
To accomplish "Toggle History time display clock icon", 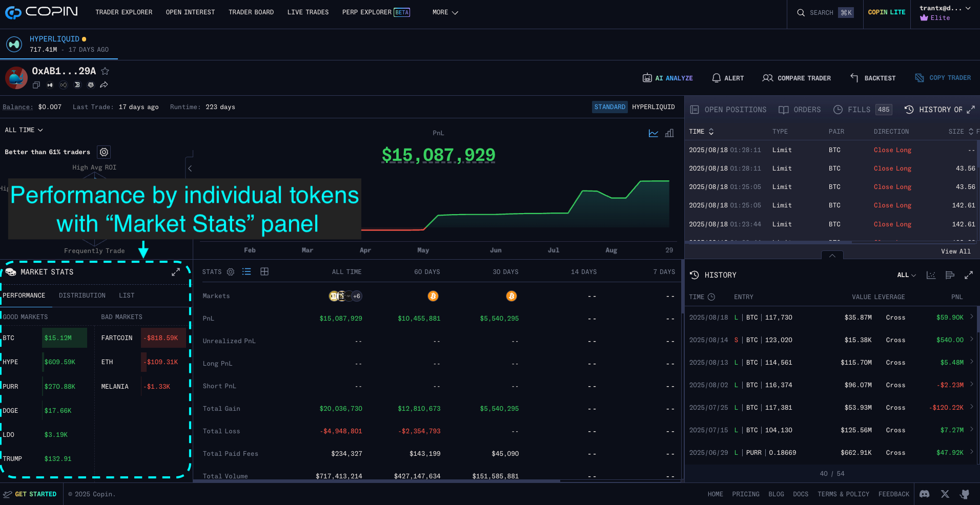I will coord(711,297).
